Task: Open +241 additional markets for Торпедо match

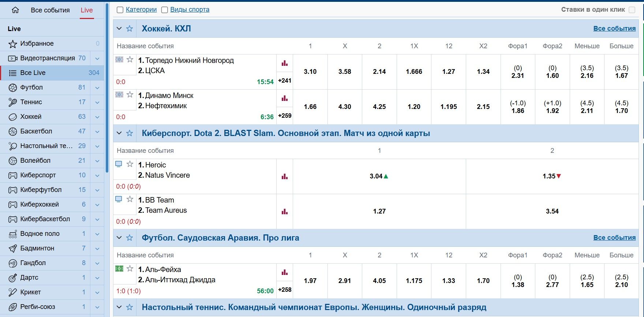Action: [285, 81]
